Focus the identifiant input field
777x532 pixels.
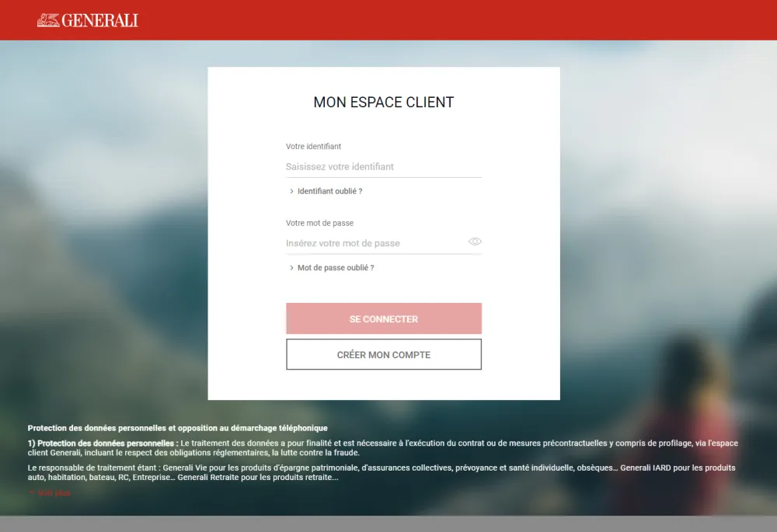tap(384, 167)
